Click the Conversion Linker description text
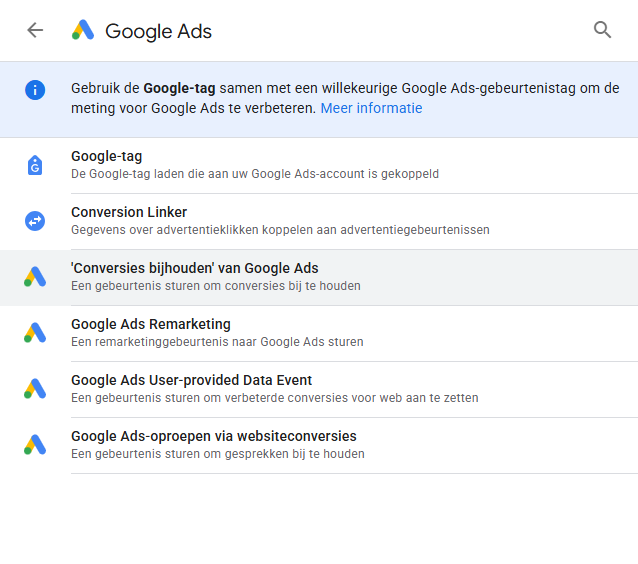The image size is (638, 564). (x=280, y=230)
